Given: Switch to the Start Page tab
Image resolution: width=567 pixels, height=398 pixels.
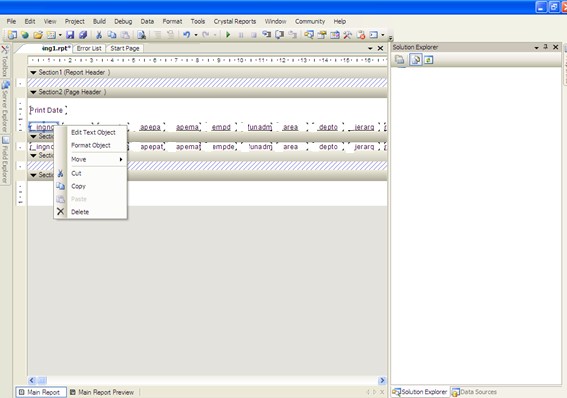Looking at the screenshot, I should tap(125, 48).
